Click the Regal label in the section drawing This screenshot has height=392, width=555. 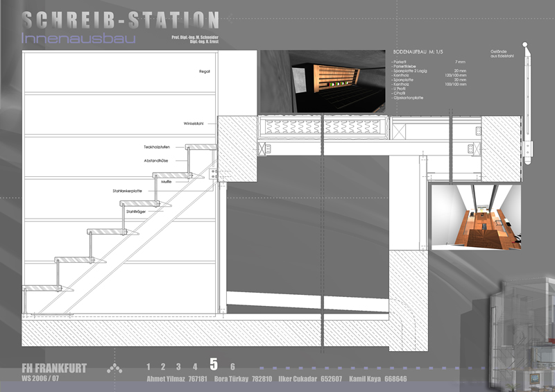(x=204, y=71)
